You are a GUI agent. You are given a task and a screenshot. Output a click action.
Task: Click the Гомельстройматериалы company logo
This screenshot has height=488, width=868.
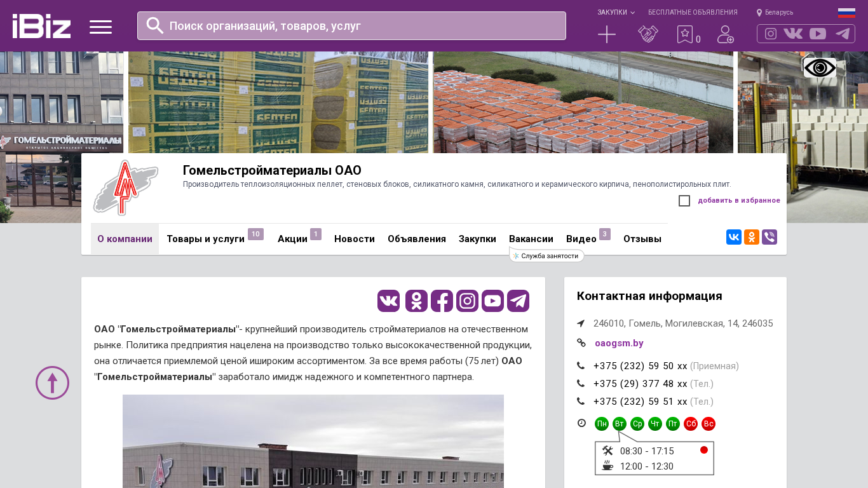pyautogui.click(x=126, y=187)
